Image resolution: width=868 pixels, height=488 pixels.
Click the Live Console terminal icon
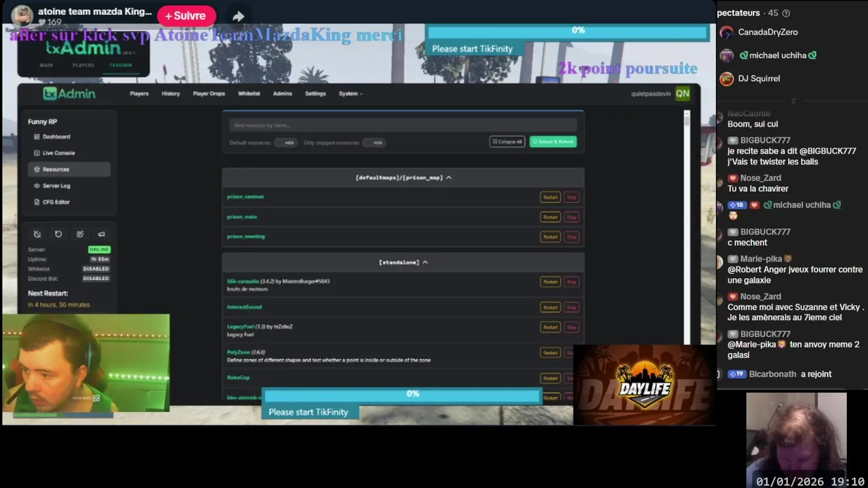click(x=37, y=152)
